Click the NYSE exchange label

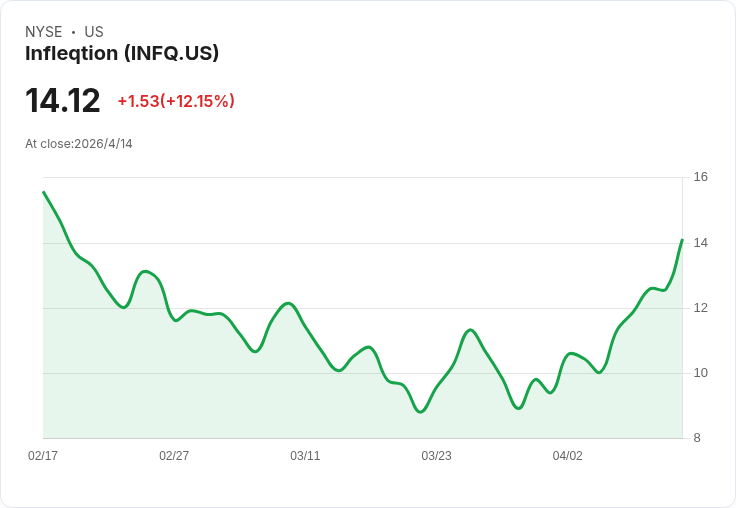coord(44,32)
